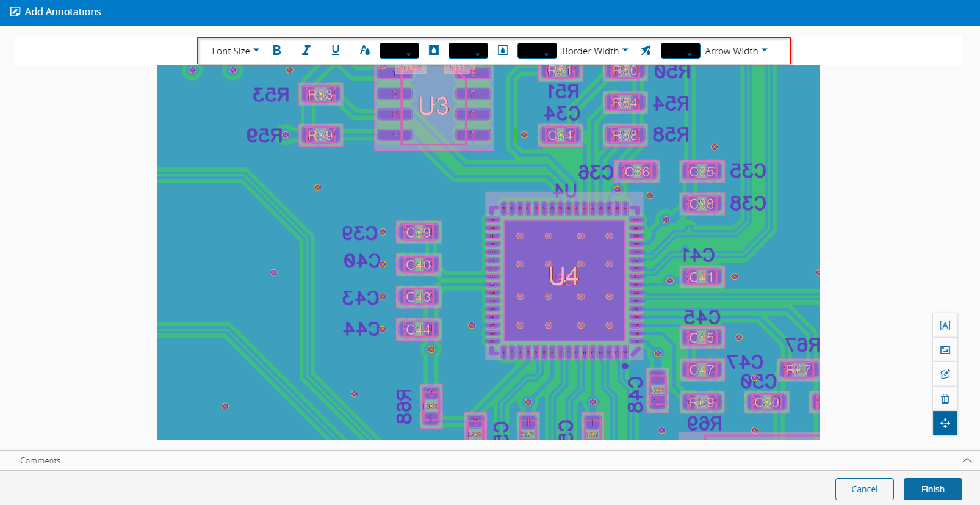Select the move/pan tool
980x505 pixels.
click(x=945, y=423)
